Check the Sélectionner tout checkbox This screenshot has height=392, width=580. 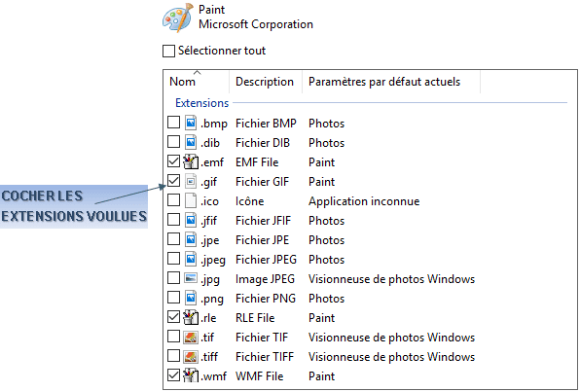[168, 51]
